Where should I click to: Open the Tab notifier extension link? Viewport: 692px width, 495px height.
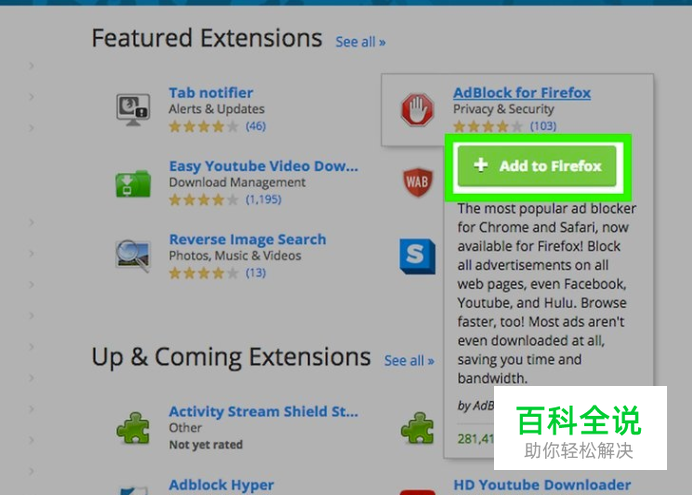pos(211,93)
